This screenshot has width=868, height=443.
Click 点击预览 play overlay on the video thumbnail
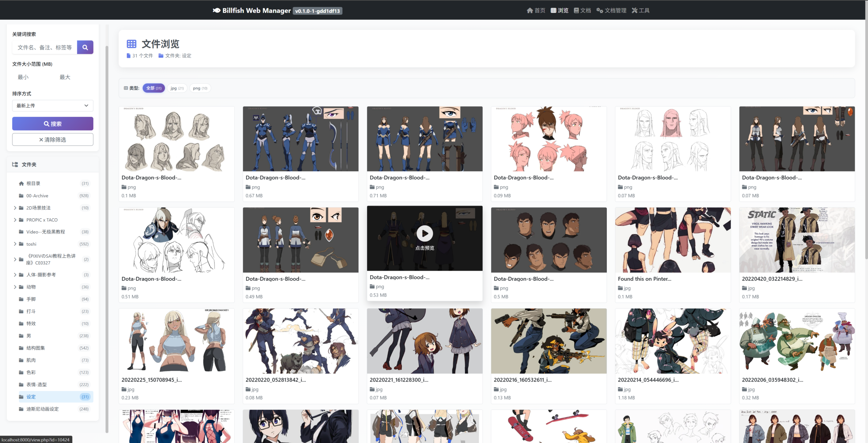424,234
